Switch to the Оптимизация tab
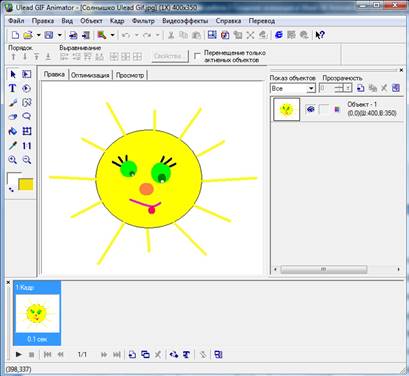Viewport: 409px width, 376px height. [x=90, y=75]
